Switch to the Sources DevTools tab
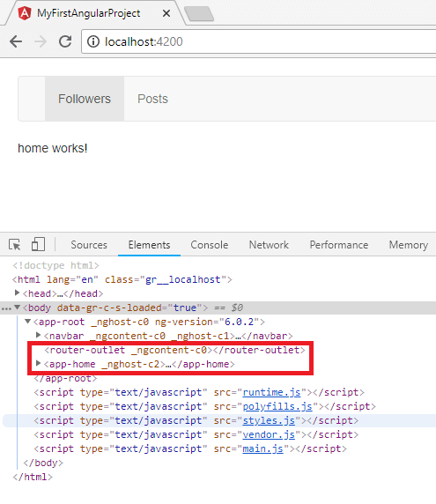The image size is (436, 504). 89,245
